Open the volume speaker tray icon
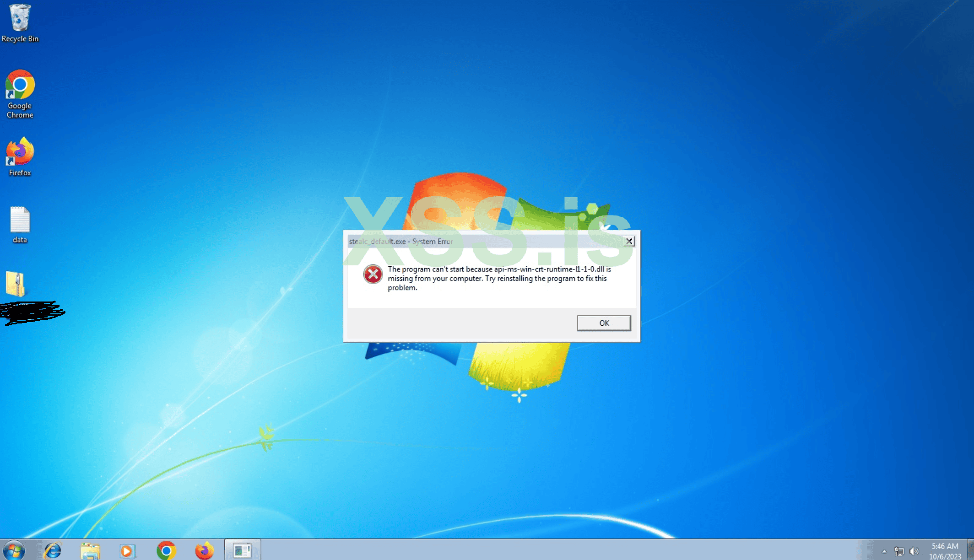The height and width of the screenshot is (560, 974). tap(914, 551)
